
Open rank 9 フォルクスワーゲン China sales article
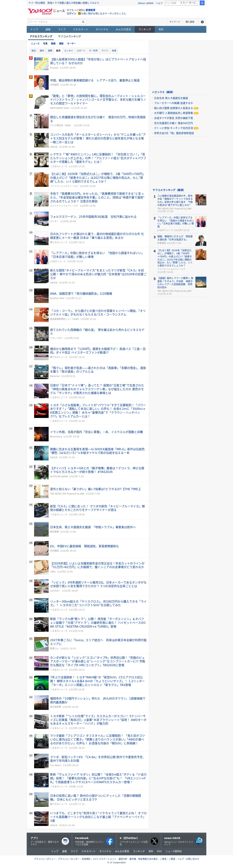93,217
